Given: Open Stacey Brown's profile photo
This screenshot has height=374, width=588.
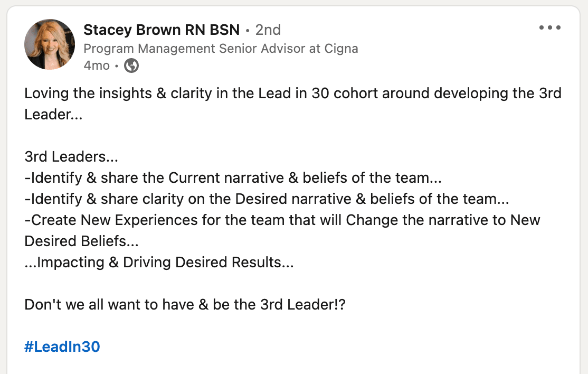Looking at the screenshot, I should click(50, 44).
